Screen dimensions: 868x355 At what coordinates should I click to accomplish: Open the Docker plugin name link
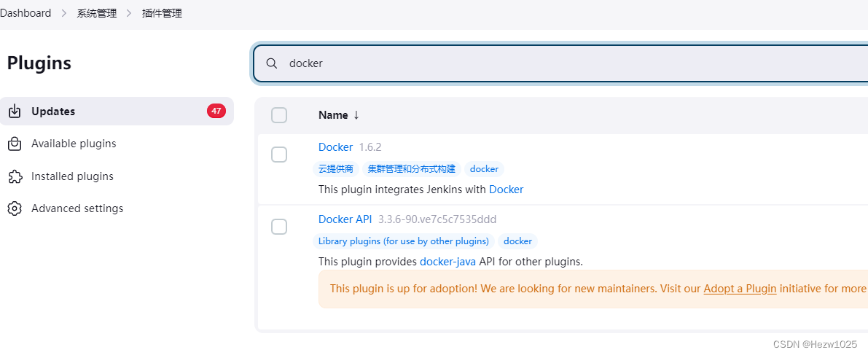pos(335,147)
